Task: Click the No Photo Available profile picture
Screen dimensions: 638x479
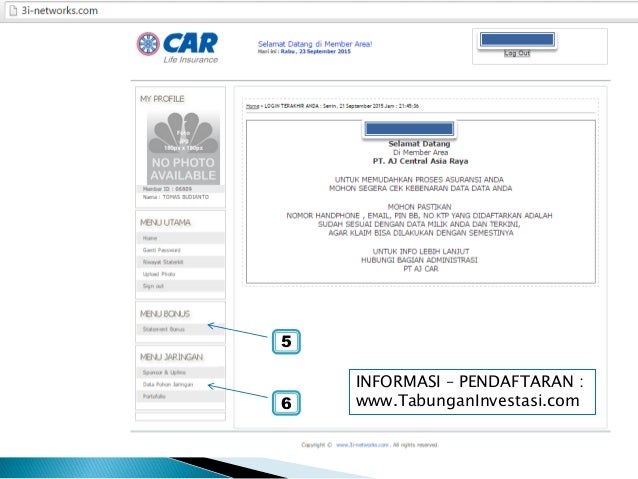Action: pyautogui.click(x=183, y=148)
